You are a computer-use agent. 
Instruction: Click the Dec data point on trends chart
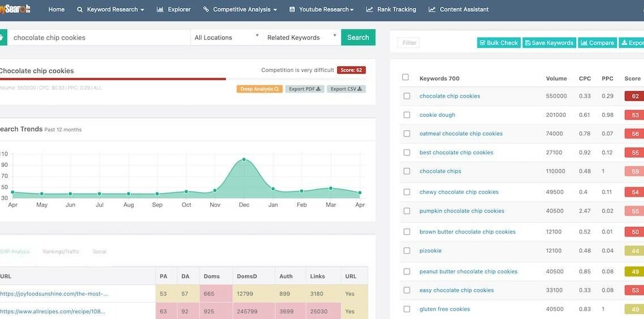click(x=244, y=159)
